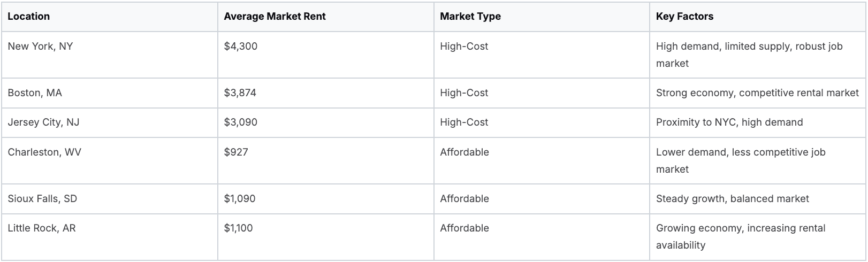Click the Affordable cell in Charleston row
The height and width of the screenshot is (262, 868).
(x=465, y=152)
